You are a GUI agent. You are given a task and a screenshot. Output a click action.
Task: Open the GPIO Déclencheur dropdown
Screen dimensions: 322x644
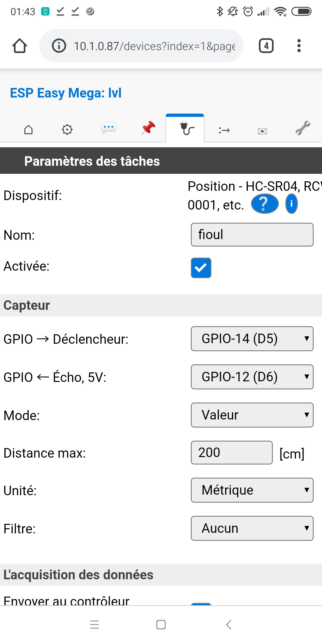[252, 339]
